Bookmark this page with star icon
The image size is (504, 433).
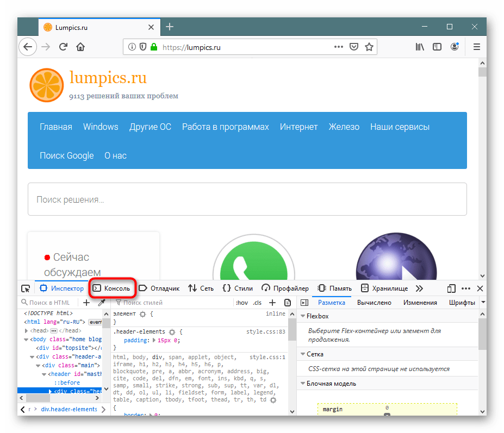(x=369, y=47)
